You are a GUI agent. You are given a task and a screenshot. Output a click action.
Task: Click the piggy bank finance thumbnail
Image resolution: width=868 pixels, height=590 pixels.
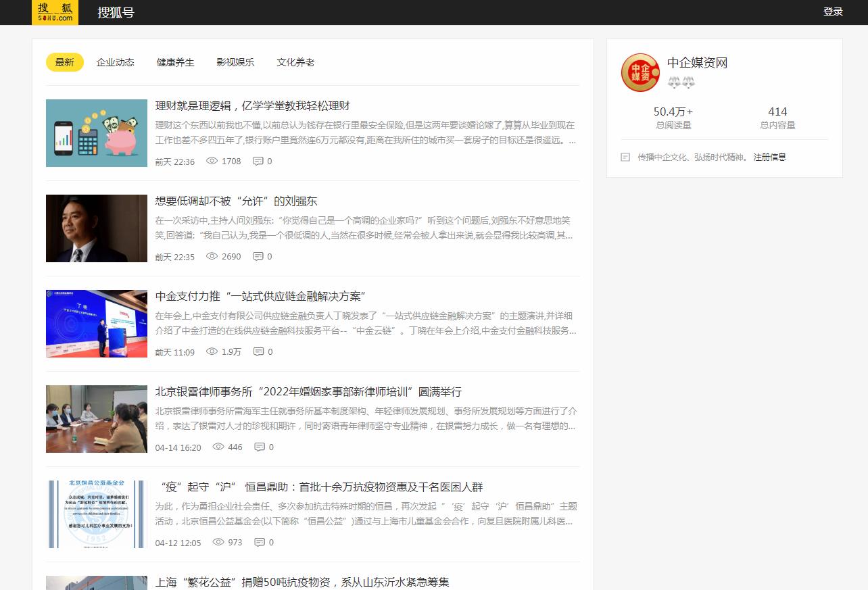97,133
